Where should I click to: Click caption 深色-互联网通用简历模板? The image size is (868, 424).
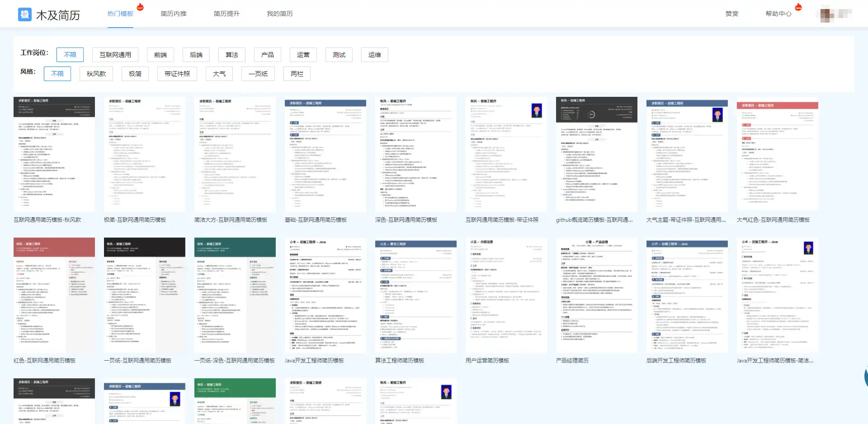click(406, 220)
